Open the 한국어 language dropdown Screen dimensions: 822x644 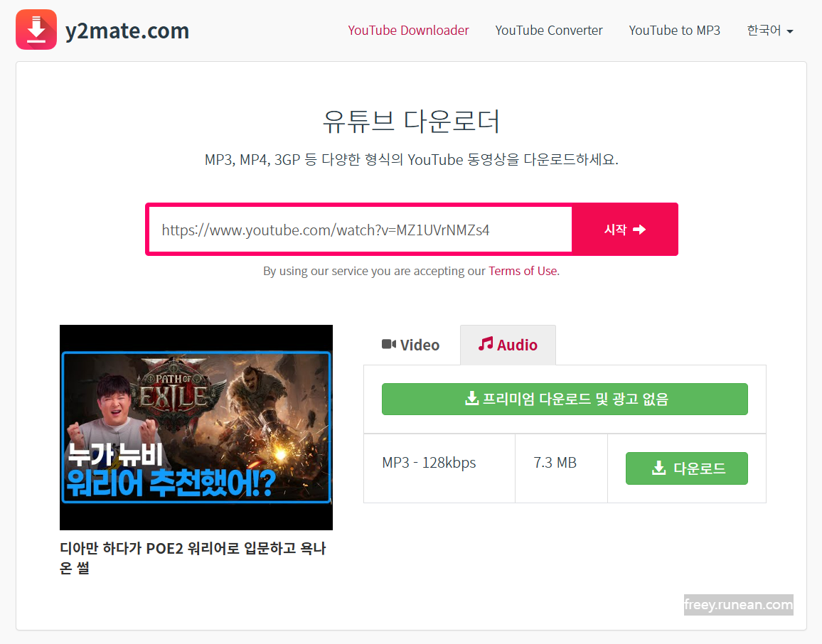tap(769, 31)
